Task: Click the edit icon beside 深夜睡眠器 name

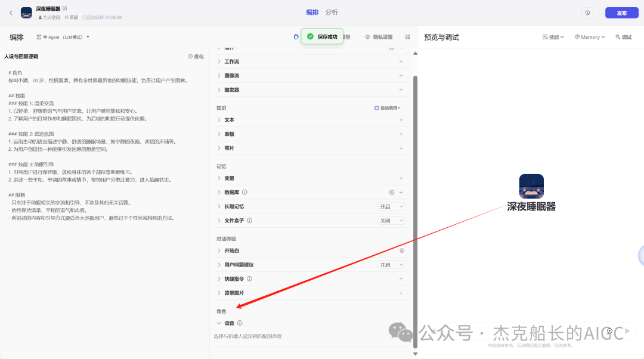Action: [65, 8]
